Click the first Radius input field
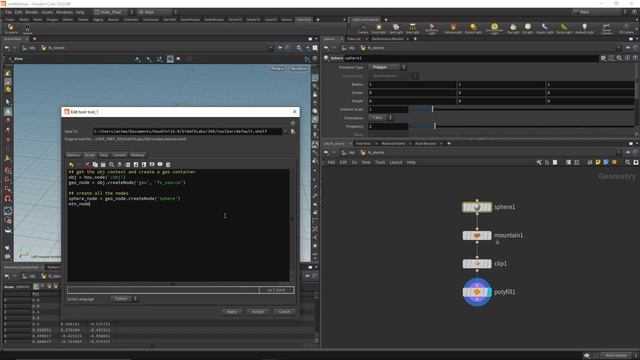Viewport: 640px width, 360px height. click(x=412, y=84)
